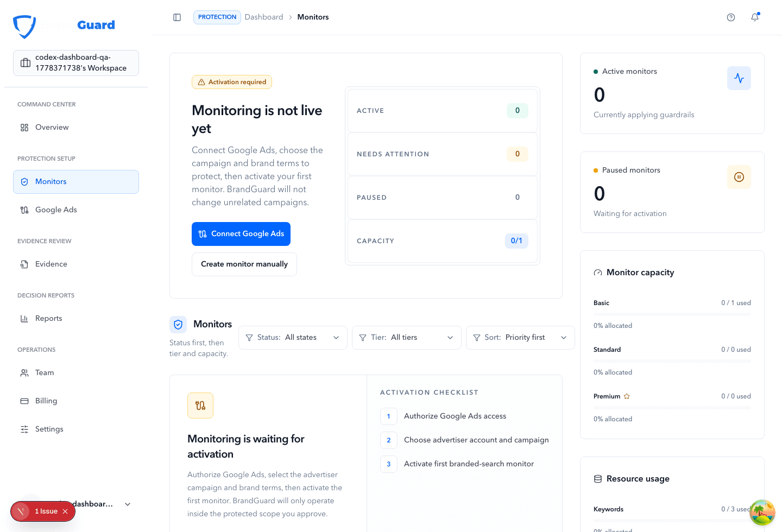
Task: Click the Connect Google Ads button
Action: (x=241, y=234)
